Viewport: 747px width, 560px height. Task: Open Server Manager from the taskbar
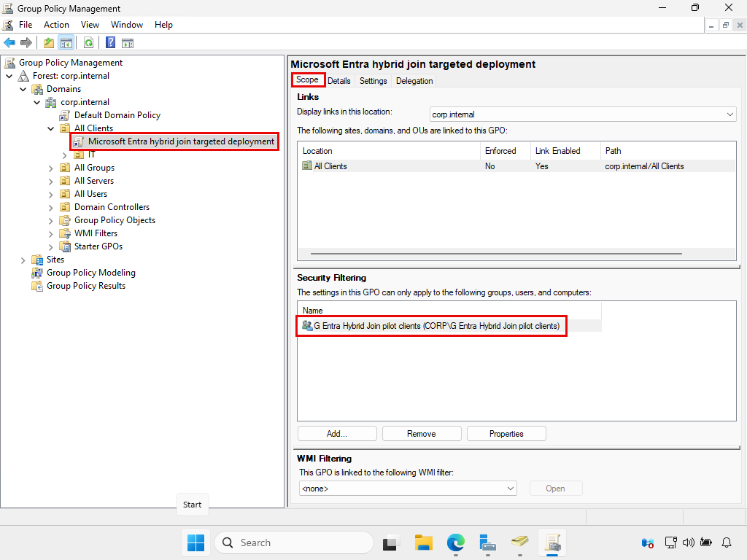[487, 542]
